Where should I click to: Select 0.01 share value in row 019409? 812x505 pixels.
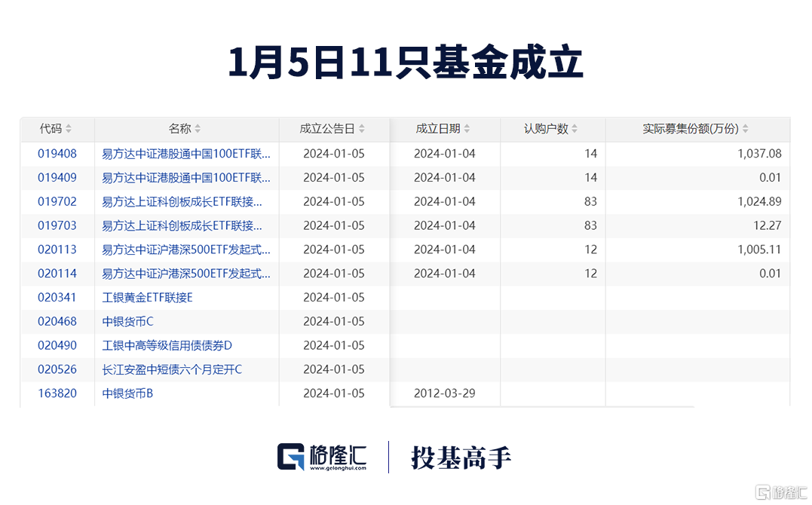[x=770, y=178]
